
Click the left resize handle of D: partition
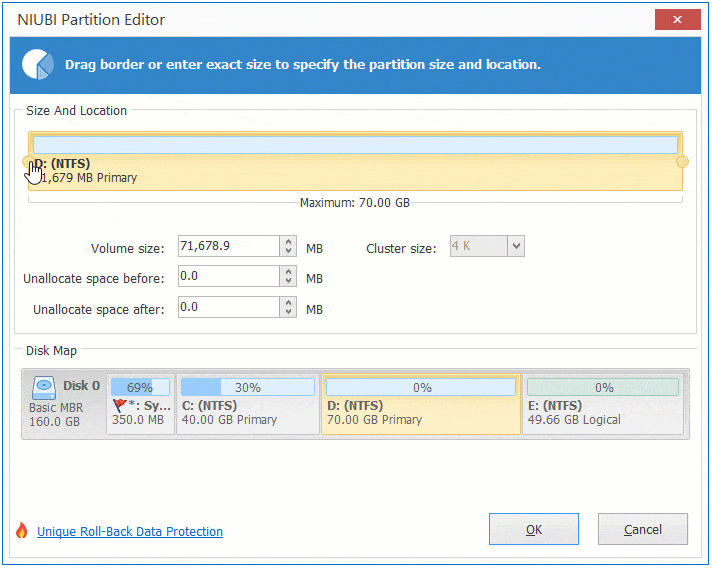pyautogui.click(x=27, y=162)
